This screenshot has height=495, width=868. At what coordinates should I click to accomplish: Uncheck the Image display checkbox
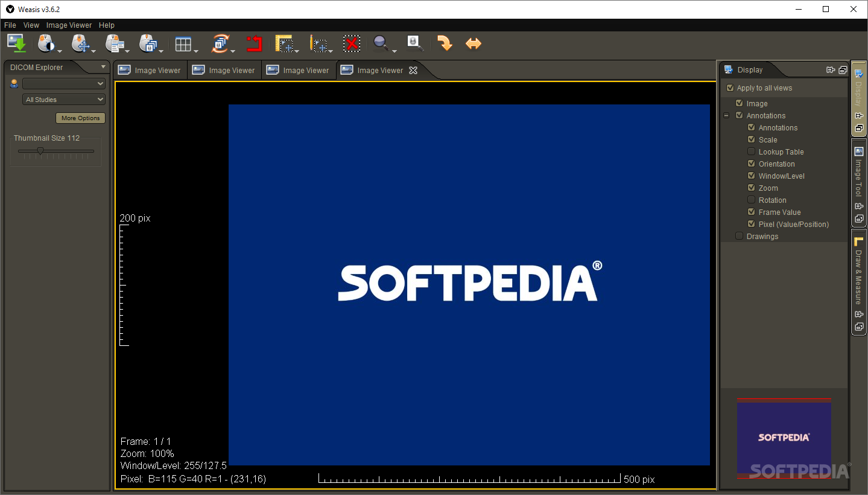click(740, 103)
